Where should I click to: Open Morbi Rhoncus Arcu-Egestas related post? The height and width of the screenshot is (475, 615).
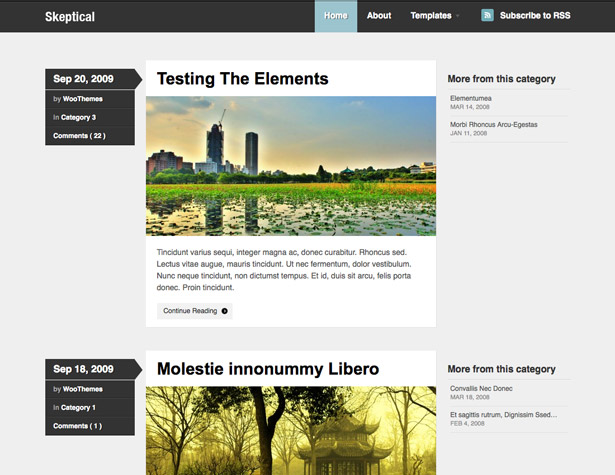coord(493,125)
